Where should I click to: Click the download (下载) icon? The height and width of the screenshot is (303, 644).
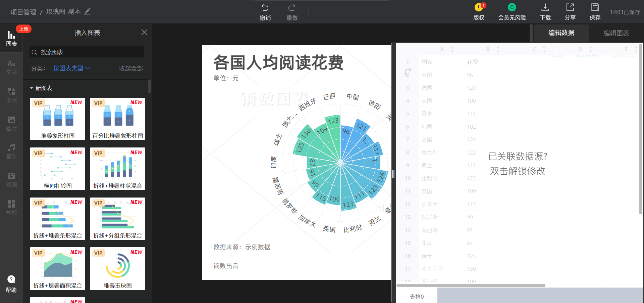pyautogui.click(x=545, y=7)
